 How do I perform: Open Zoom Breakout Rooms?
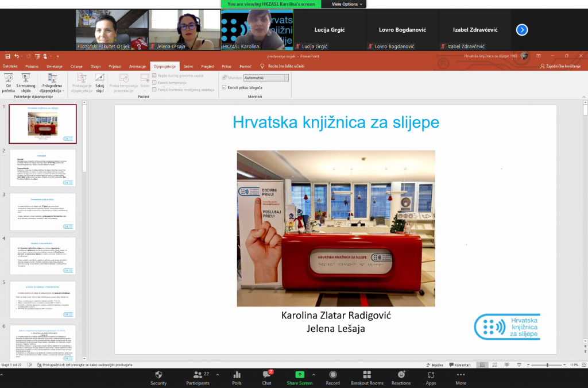pyautogui.click(x=367, y=378)
